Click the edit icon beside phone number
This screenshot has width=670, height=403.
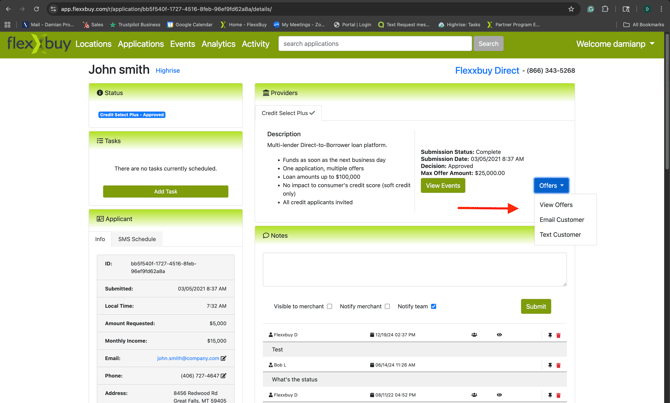(224, 376)
